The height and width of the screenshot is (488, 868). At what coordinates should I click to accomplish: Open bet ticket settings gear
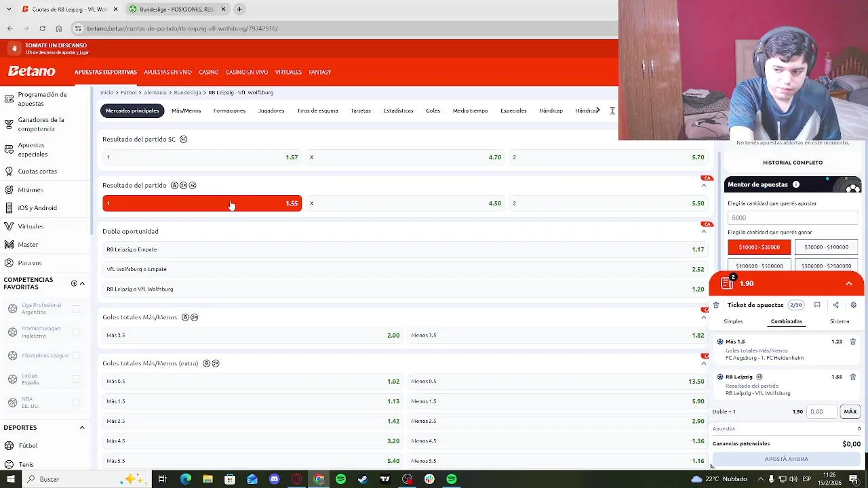853,305
